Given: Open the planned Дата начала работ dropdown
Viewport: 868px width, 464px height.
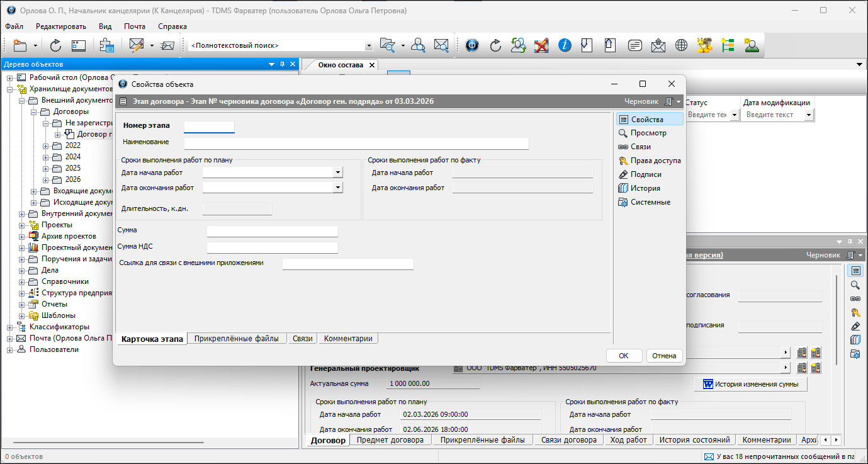Looking at the screenshot, I should [338, 172].
